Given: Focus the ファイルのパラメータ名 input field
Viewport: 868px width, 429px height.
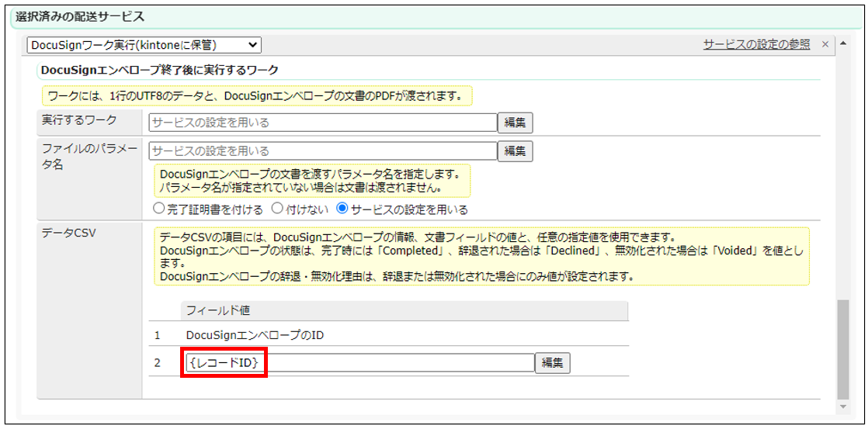Looking at the screenshot, I should tap(322, 150).
